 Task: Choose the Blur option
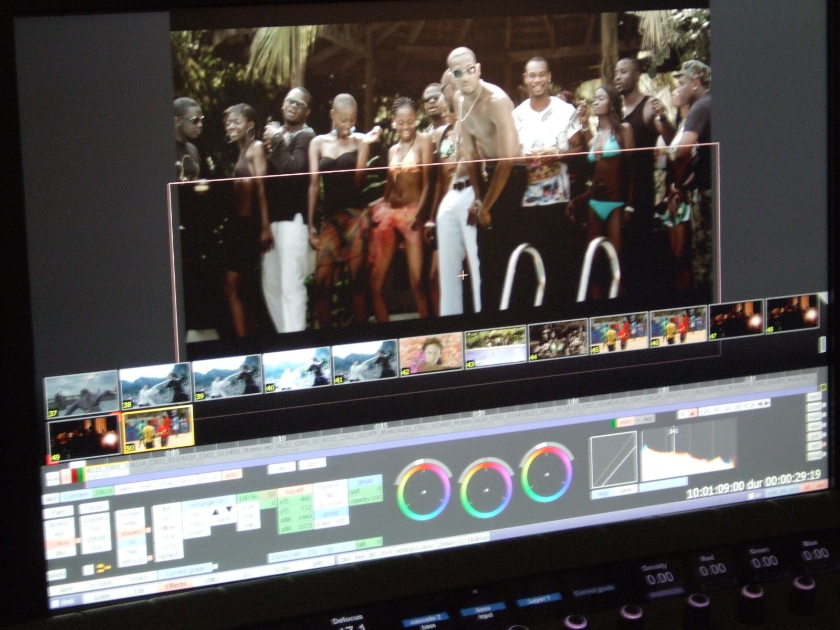[x=60, y=553]
